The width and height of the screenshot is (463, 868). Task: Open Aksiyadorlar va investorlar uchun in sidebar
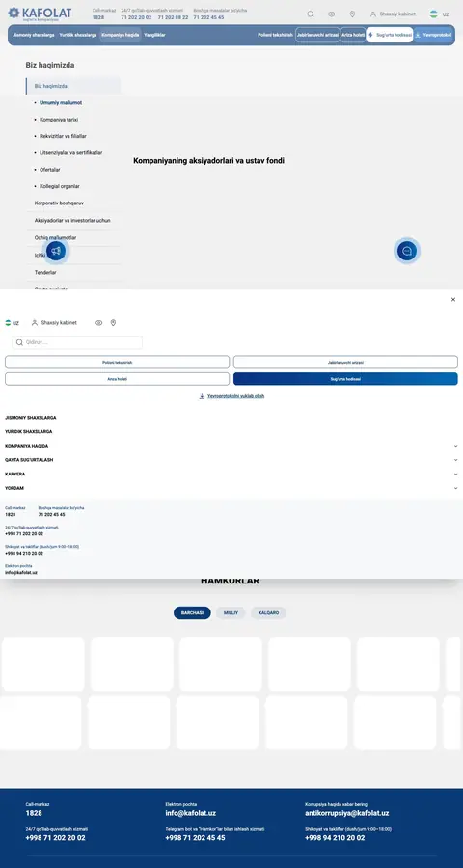pos(72,220)
